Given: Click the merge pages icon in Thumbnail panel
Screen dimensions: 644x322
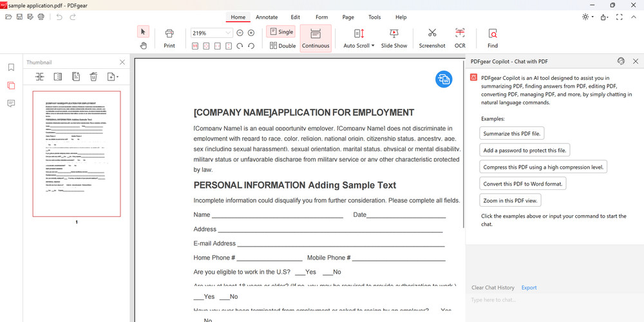Looking at the screenshot, I should [x=39, y=77].
